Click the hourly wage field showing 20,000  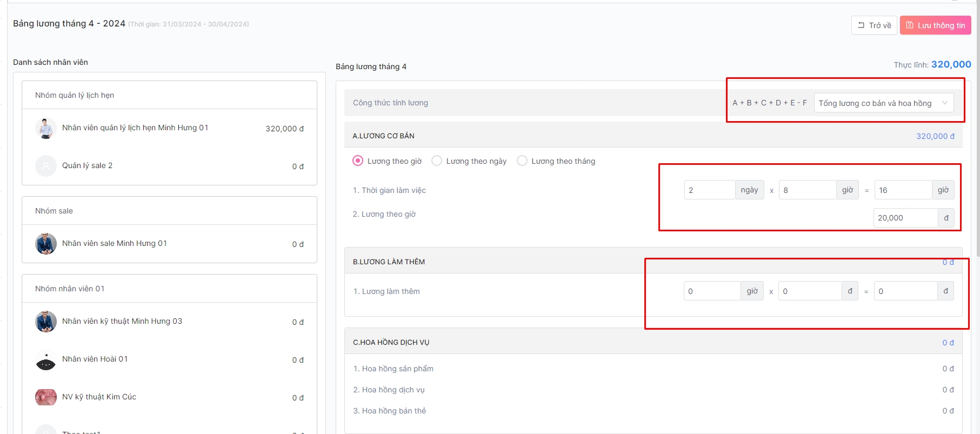pyautogui.click(x=905, y=218)
